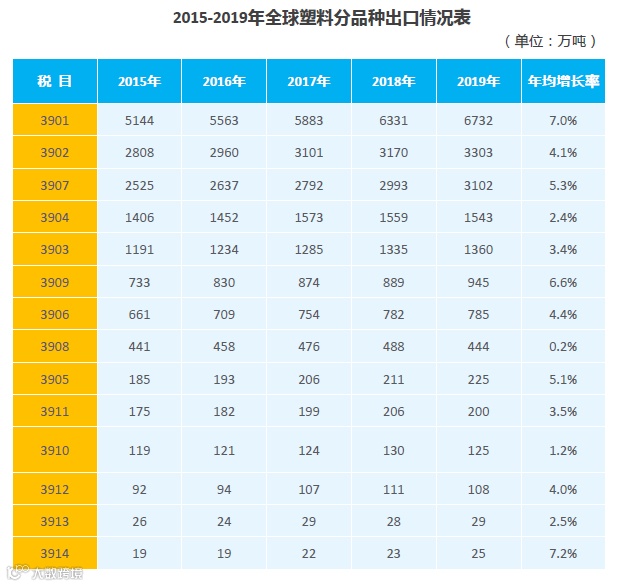Click the 7.2% growth rate cell
Image resolution: width=622 pixels, height=586 pixels.
(563, 553)
